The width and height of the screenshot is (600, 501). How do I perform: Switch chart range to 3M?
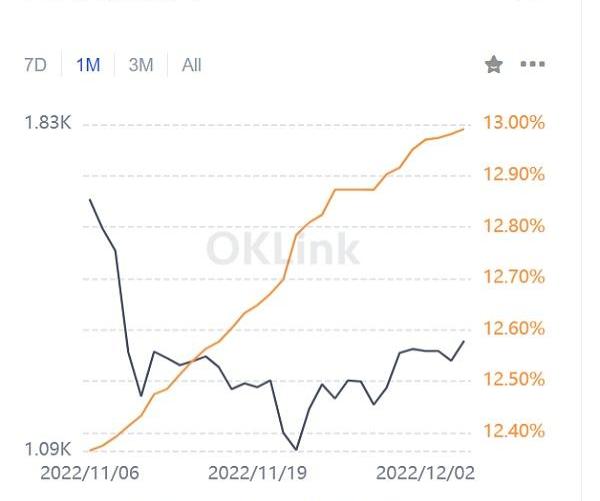tap(141, 65)
